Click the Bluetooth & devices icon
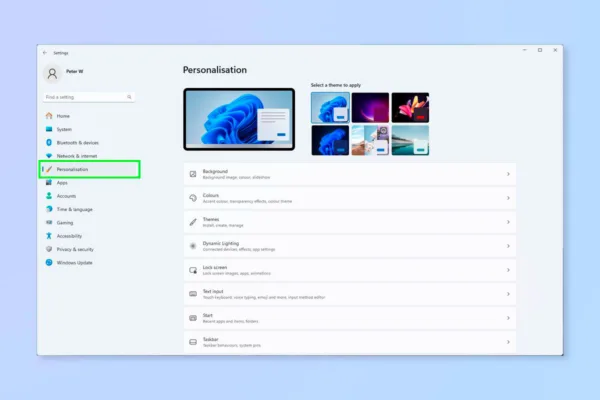Screen dimensions: 600x400 (49, 142)
